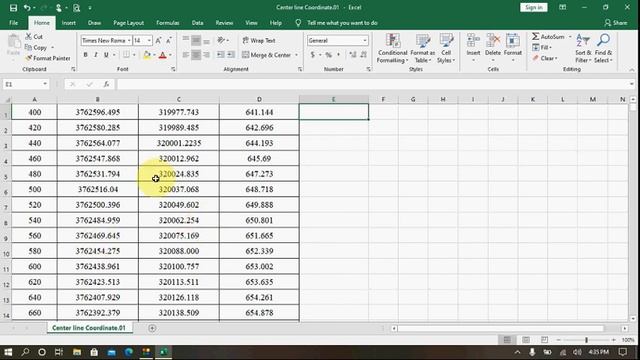
Task: Open Find & Select menu
Action: (x=603, y=49)
